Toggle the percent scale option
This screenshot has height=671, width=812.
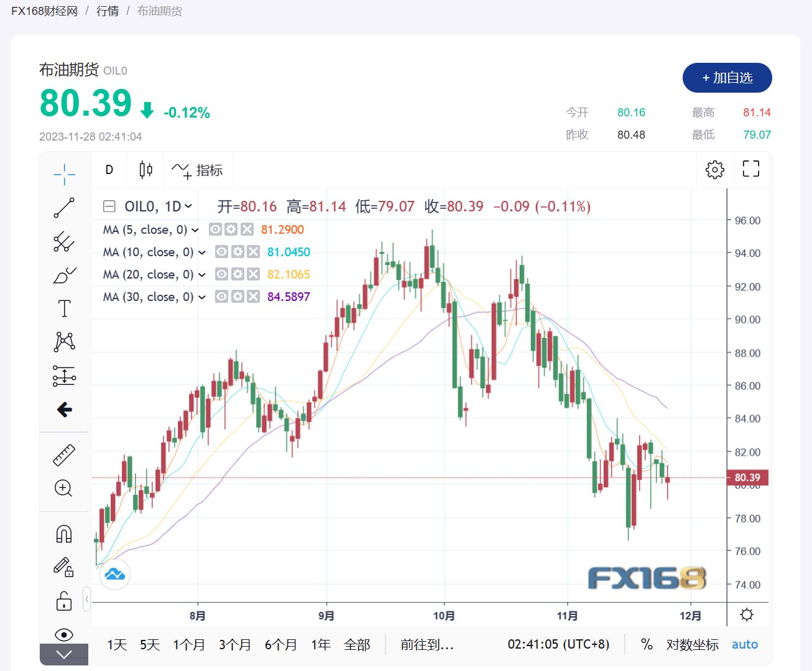click(x=647, y=644)
